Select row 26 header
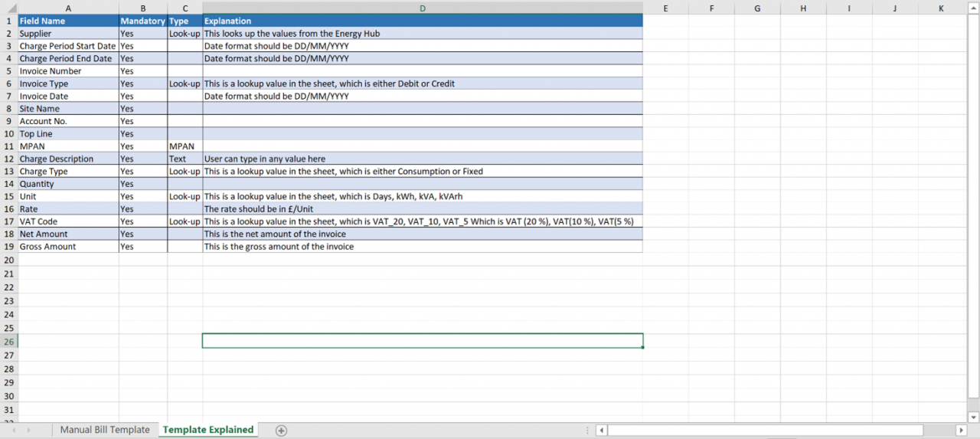 (x=9, y=341)
